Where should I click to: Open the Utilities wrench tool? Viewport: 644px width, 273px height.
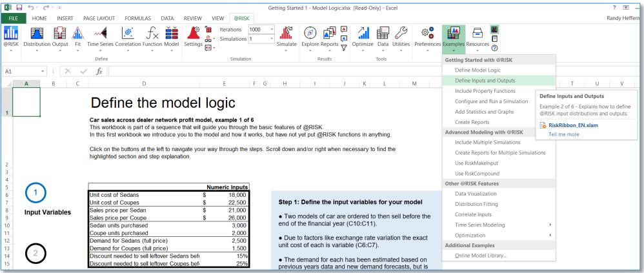401,37
